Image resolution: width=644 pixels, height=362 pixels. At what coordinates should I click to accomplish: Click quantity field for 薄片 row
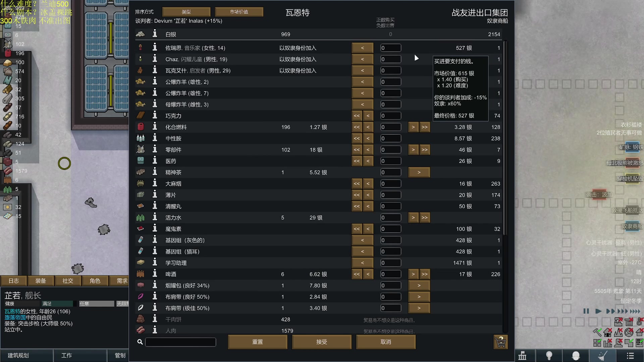pos(391,195)
